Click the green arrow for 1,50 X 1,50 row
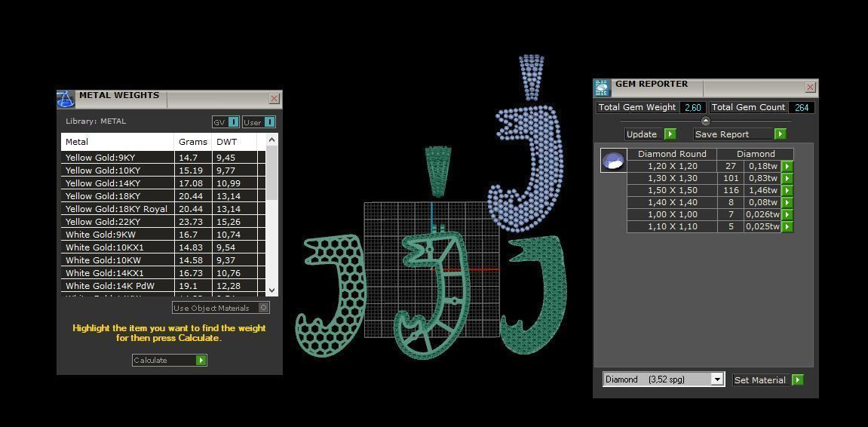The image size is (868, 427). click(787, 191)
